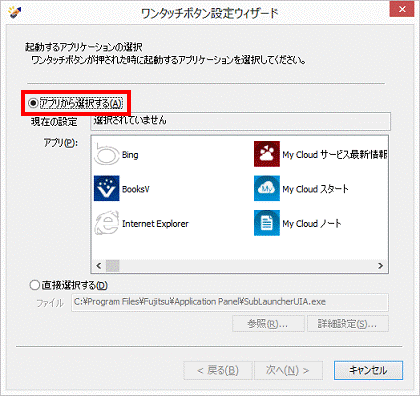This screenshot has height=396, width=420.
Task: Click the My Cloud ノート label text
Action: [312, 223]
